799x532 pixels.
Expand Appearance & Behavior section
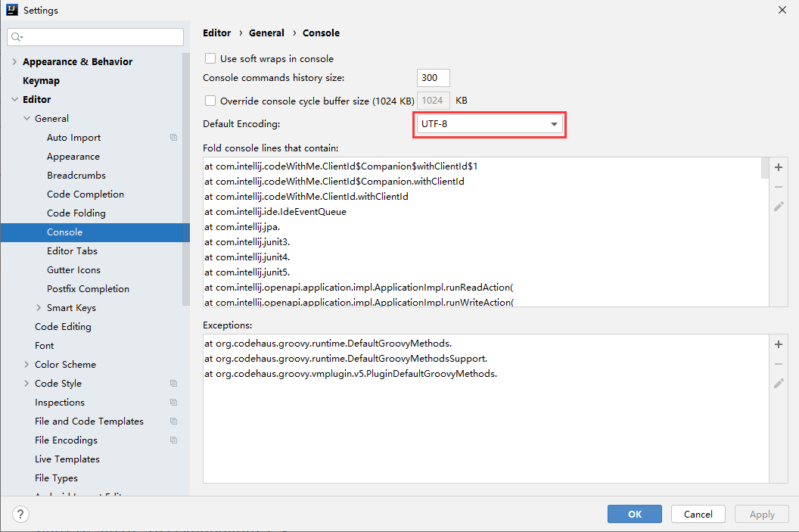(x=14, y=61)
